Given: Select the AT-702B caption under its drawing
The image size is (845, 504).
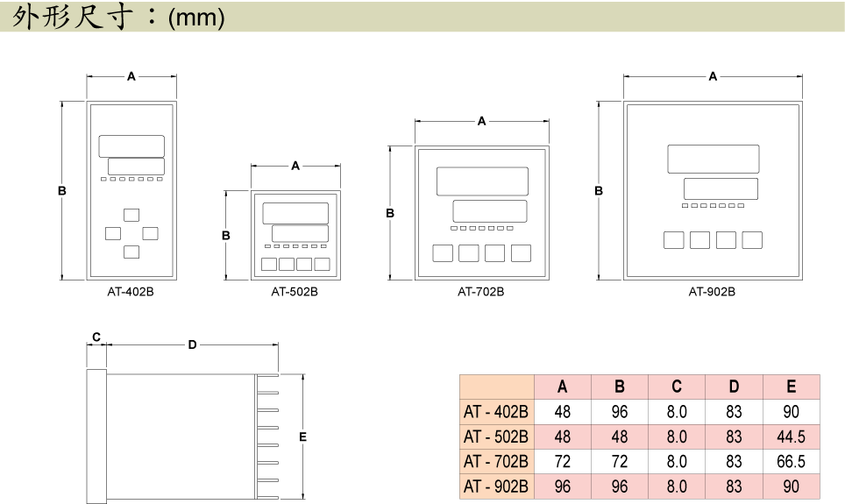Looking at the screenshot, I should point(480,292).
